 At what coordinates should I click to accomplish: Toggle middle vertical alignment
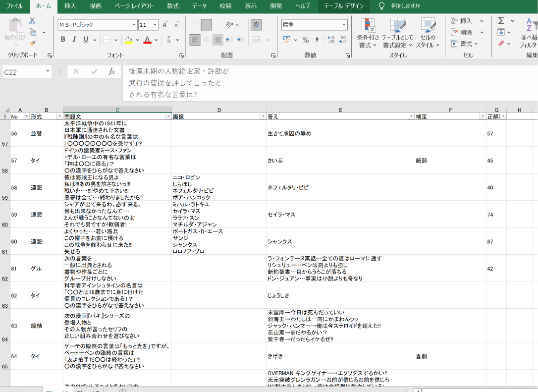click(206, 24)
